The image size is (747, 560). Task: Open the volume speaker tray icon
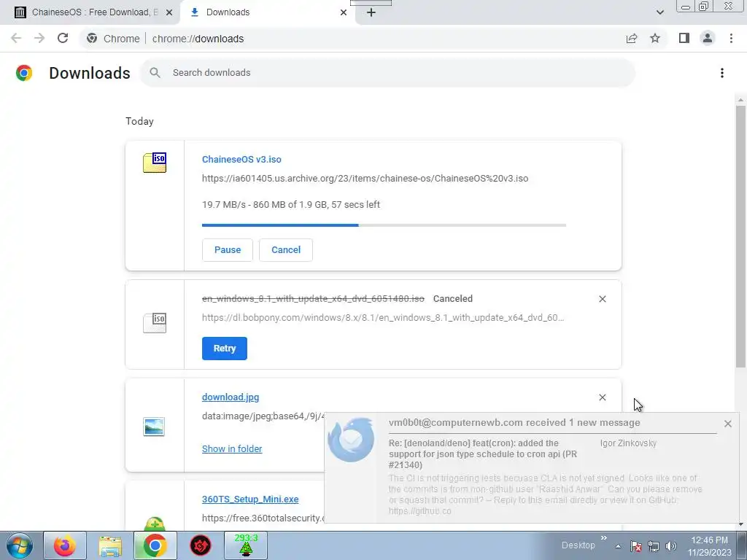click(x=671, y=546)
